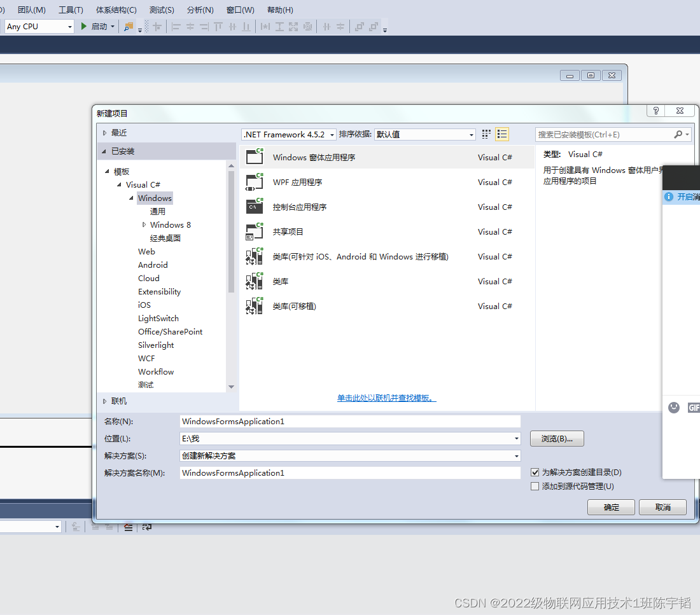
Task: Toggle 为解决方案创建目录 checkbox
Action: tap(535, 472)
